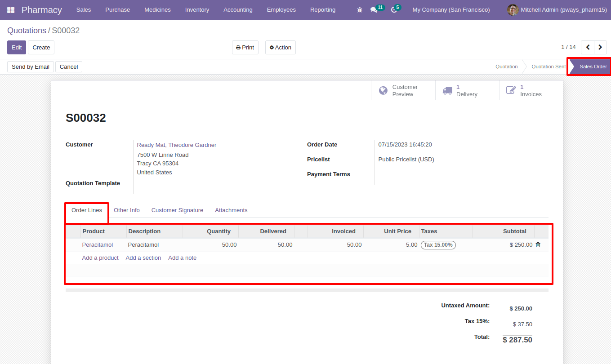Open Mitchell Admin user menu
This screenshot has height=364, width=611.
tap(557, 10)
